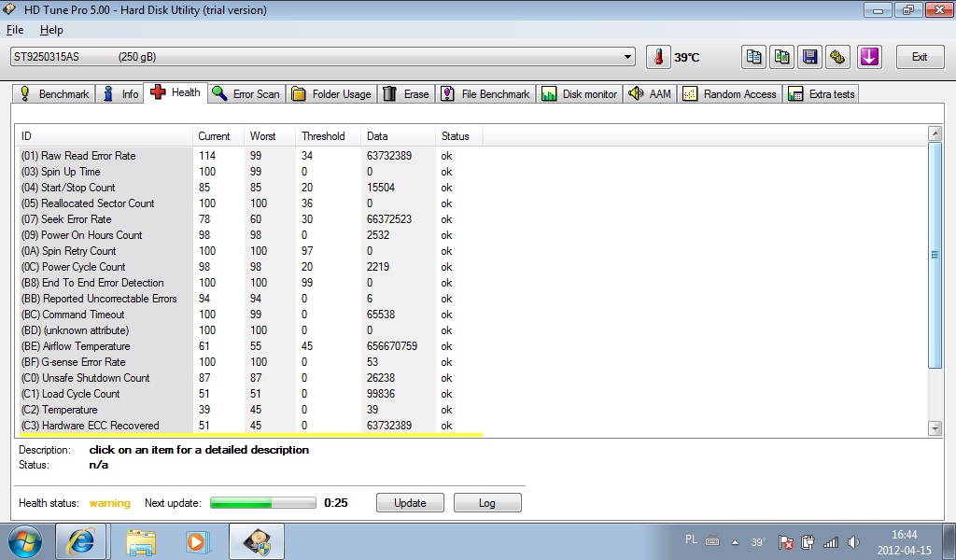Click the thermometer temperature icon
The width and height of the screenshot is (956, 560).
click(658, 57)
